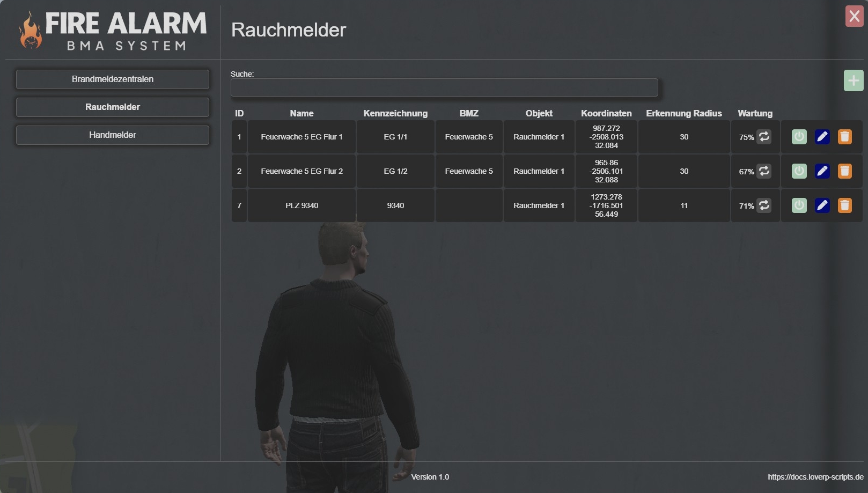Add a new Rauchmelder with plus button
Viewport: 868px width, 493px height.
854,80
